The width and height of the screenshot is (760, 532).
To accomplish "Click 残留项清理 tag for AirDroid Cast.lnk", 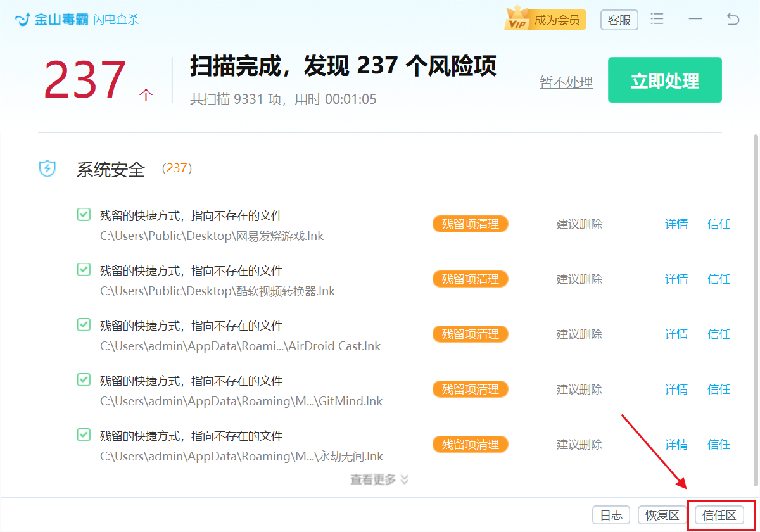I will tap(471, 334).
